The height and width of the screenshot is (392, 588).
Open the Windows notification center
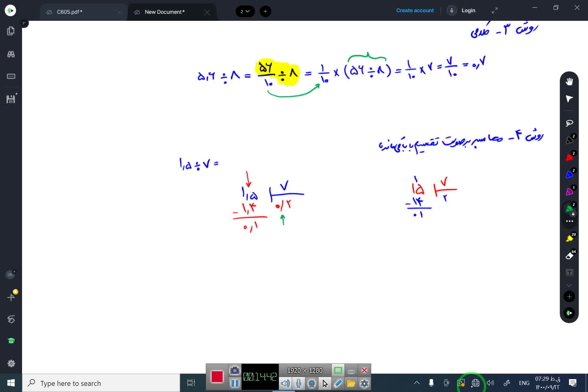573,383
